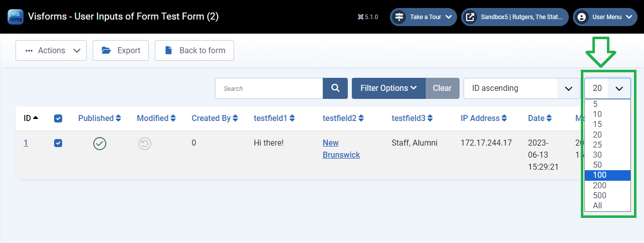Click the green published checkmark icon
Image resolution: width=644 pixels, height=243 pixels.
pyautogui.click(x=100, y=144)
